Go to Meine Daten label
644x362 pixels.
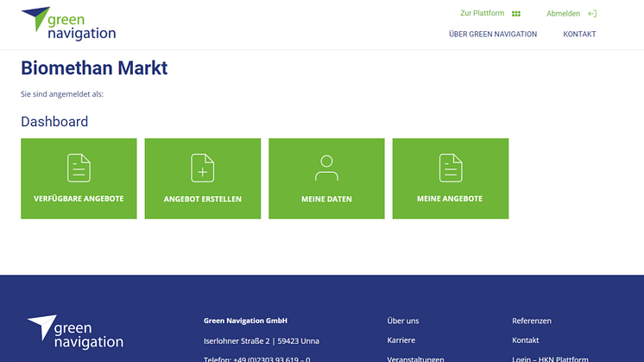326,199
